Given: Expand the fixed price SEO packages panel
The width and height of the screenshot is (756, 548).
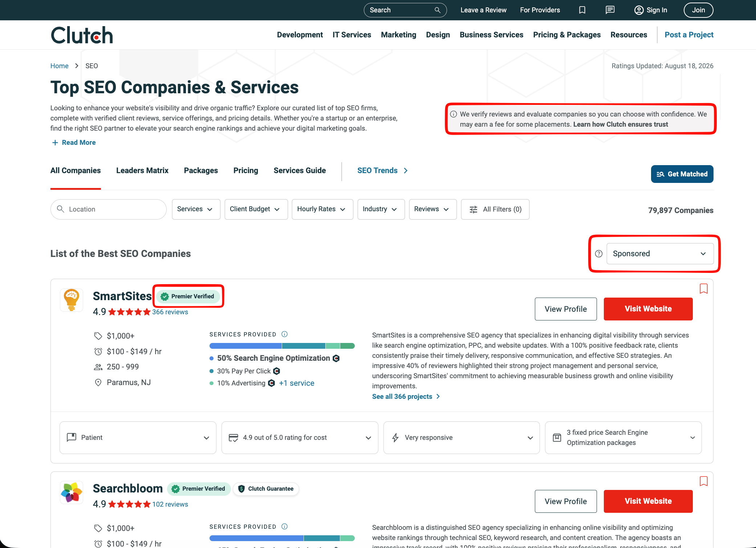Looking at the screenshot, I should click(x=623, y=438).
